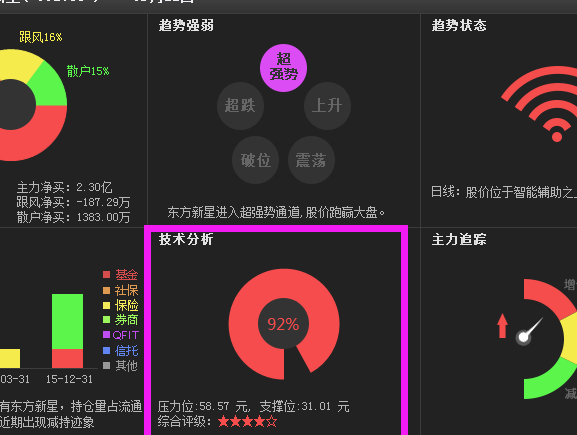The height and width of the screenshot is (435, 577).
Task: Click the yellow 保险 legend square
Action: pos(107,305)
